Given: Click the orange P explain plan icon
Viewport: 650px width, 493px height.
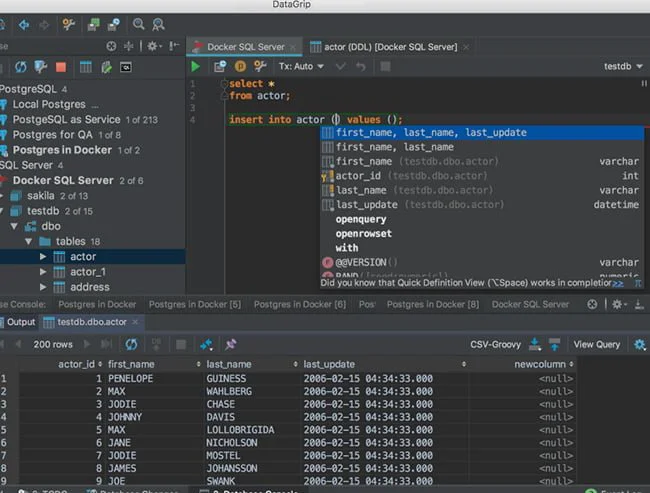Looking at the screenshot, I should pos(240,66).
